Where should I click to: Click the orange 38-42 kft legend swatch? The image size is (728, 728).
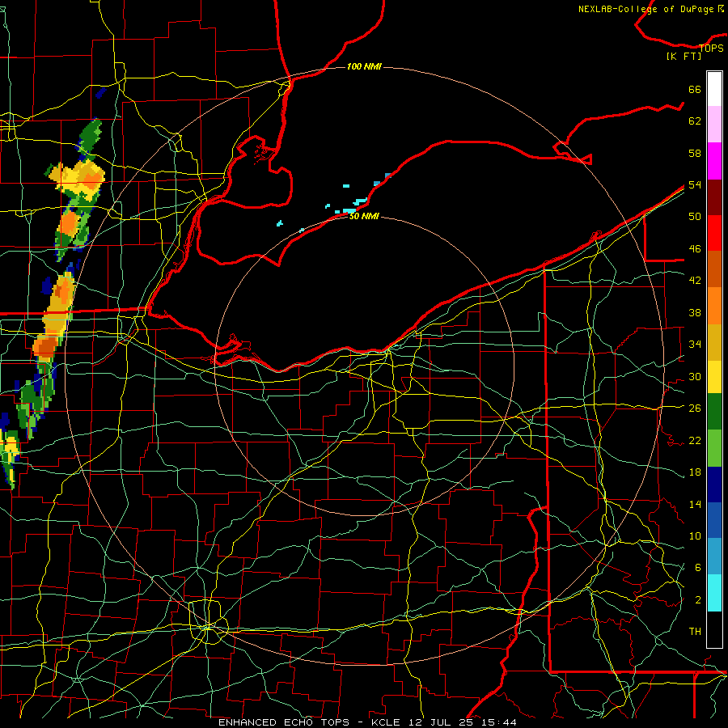click(714, 306)
